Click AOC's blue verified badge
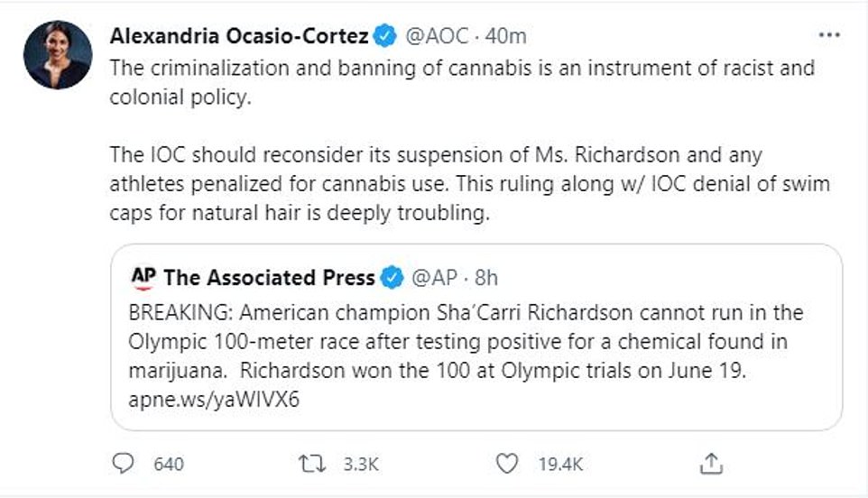Viewport: 868px width, 498px height. [385, 37]
